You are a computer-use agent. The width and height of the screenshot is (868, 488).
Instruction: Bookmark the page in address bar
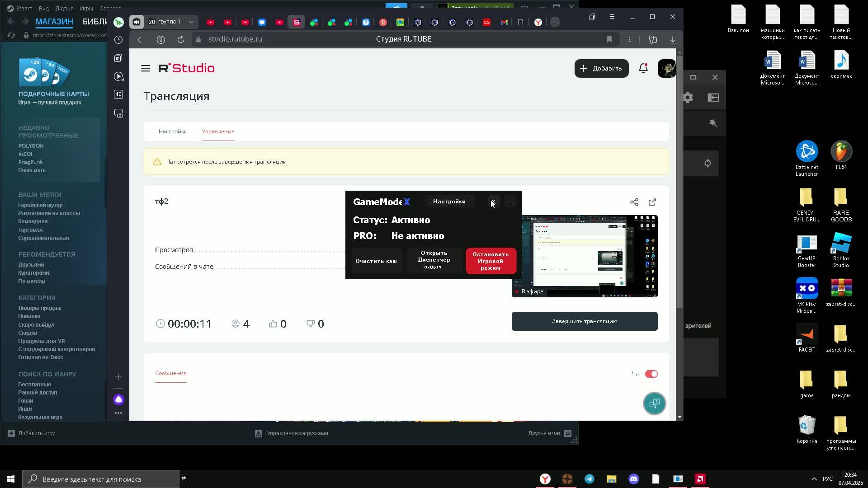point(609,39)
